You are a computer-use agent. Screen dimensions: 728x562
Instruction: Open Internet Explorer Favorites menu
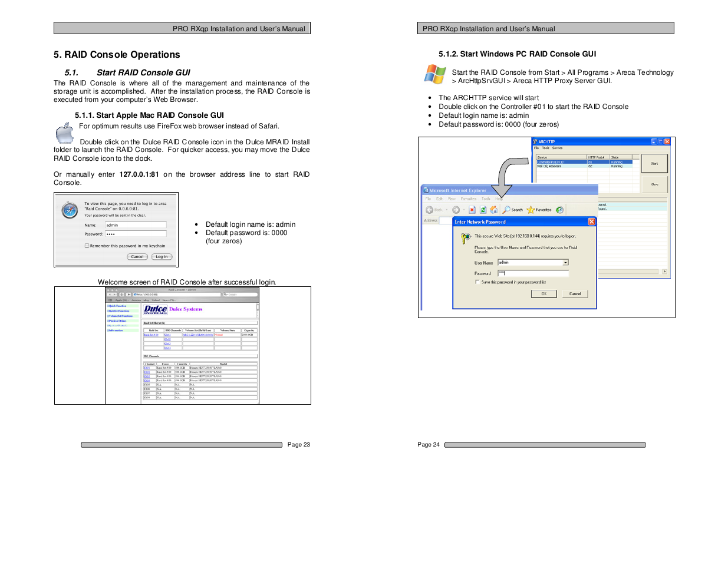(469, 199)
